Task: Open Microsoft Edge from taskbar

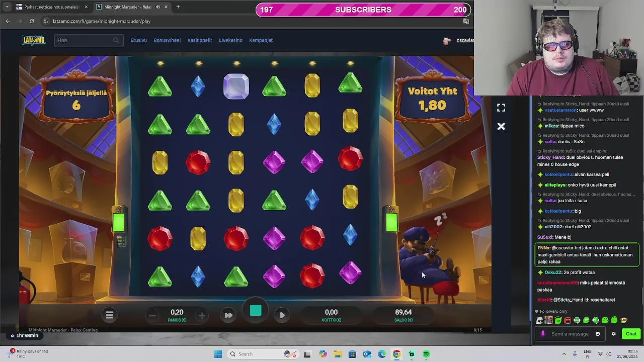Action: [382, 354]
